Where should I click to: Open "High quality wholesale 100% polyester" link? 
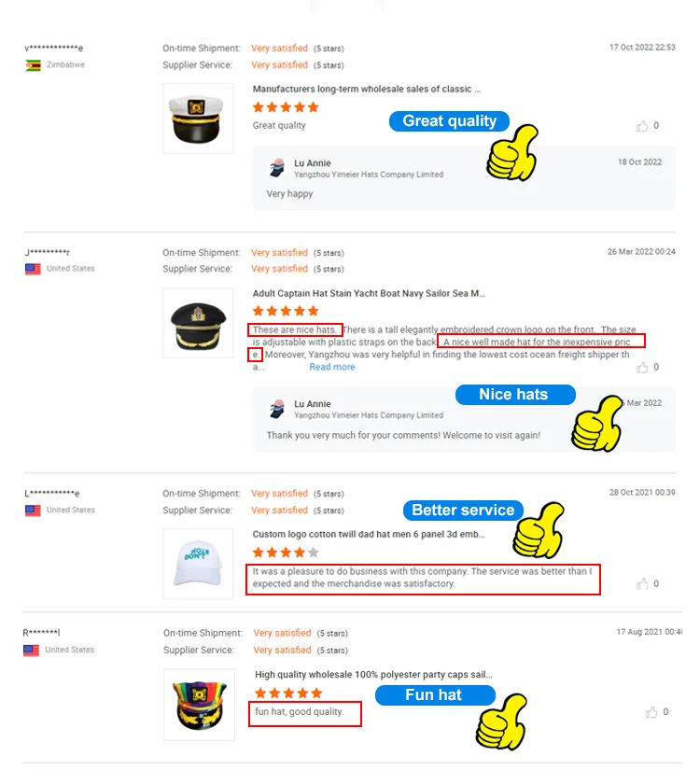pos(373,675)
